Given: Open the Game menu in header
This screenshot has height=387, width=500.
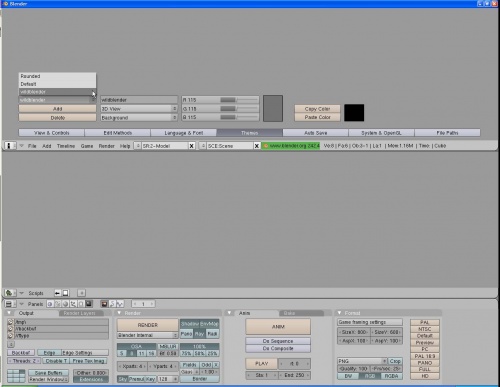Looking at the screenshot, I should pyautogui.click(x=87, y=146).
